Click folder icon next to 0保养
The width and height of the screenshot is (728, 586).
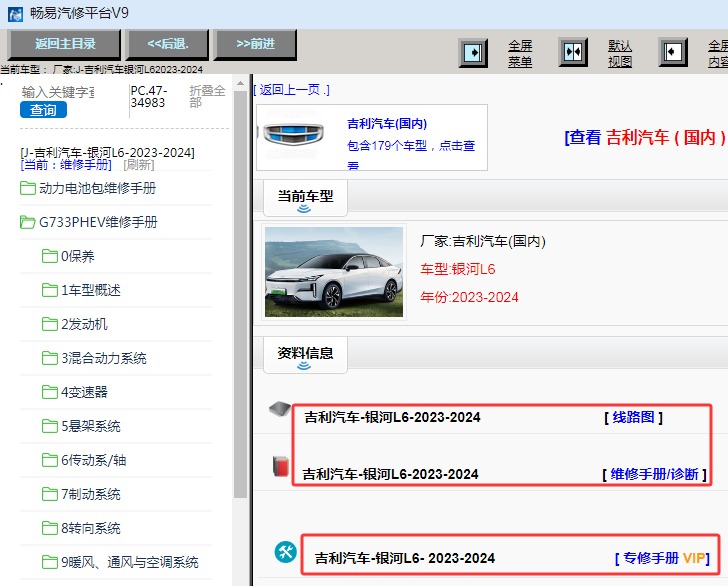(50, 256)
